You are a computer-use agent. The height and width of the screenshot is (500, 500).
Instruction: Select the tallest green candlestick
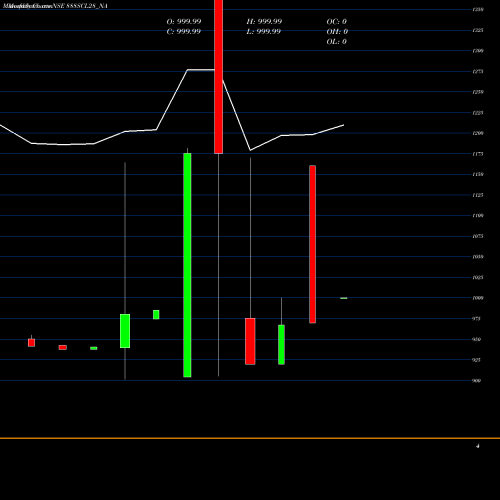click(x=187, y=265)
